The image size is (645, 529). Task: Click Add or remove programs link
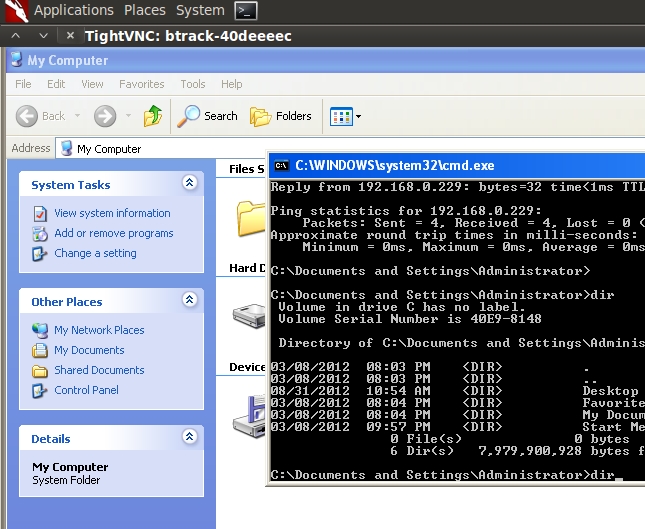[114, 233]
